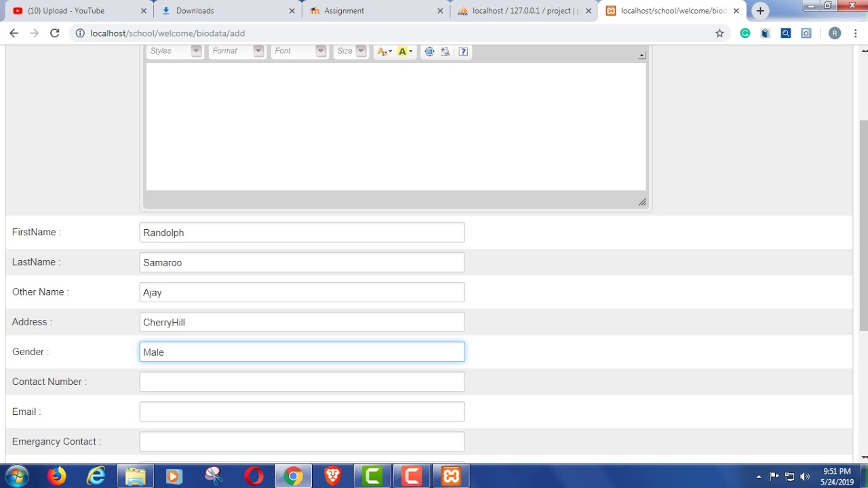
Task: Click the LastName field containing Samaroo
Action: (x=302, y=262)
